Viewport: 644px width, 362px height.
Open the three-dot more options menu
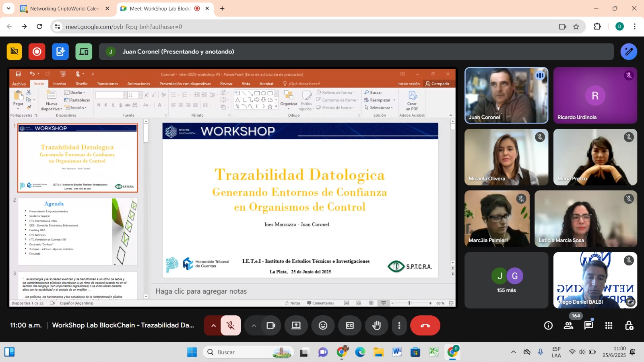(x=399, y=325)
